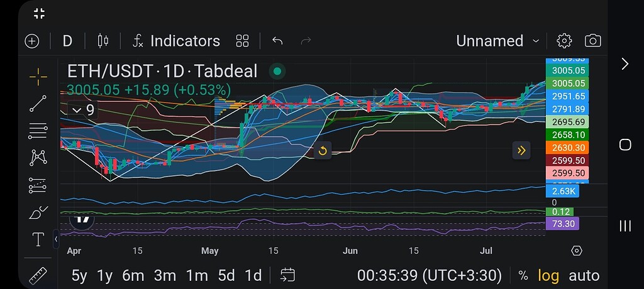Open the Indicators panel
This screenshot has height=289, width=644.
click(177, 41)
